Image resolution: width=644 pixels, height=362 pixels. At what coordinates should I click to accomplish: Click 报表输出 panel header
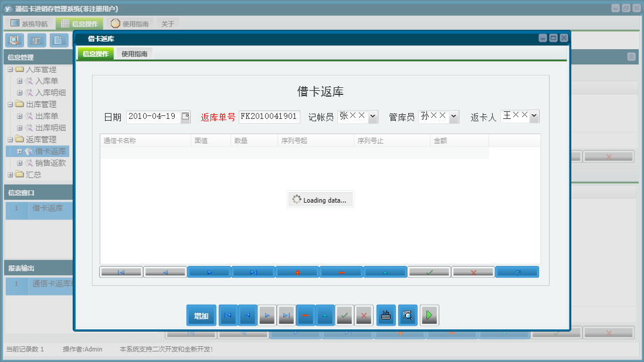[x=38, y=268]
